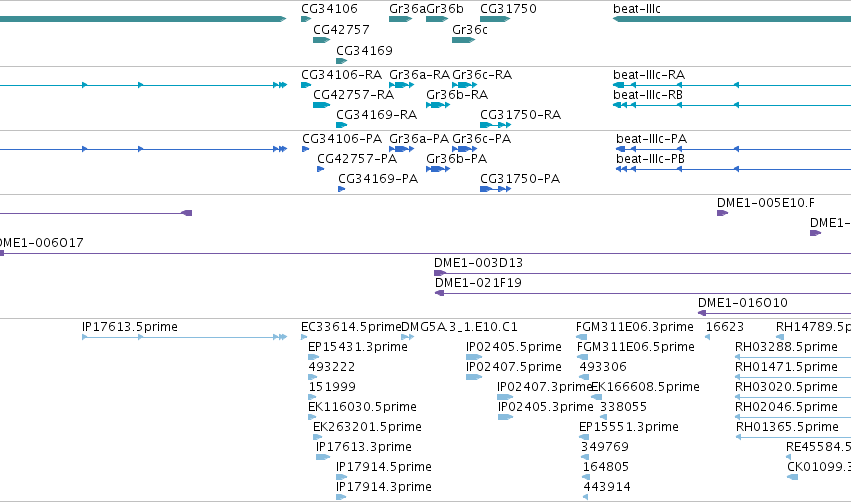Screen dimensions: 851x502
Task: Click the DME1-006O17 clone label
Action: point(42,243)
